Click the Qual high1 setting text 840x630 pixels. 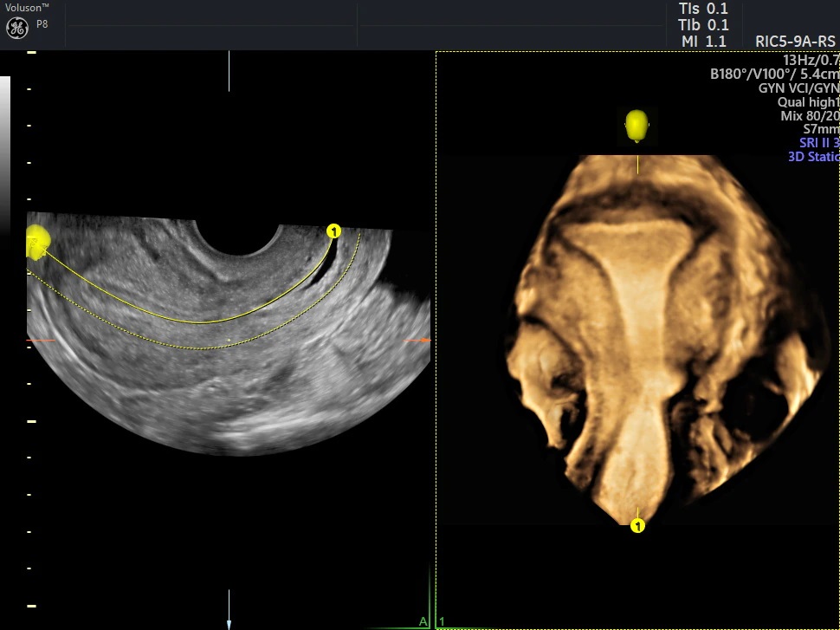(x=808, y=102)
